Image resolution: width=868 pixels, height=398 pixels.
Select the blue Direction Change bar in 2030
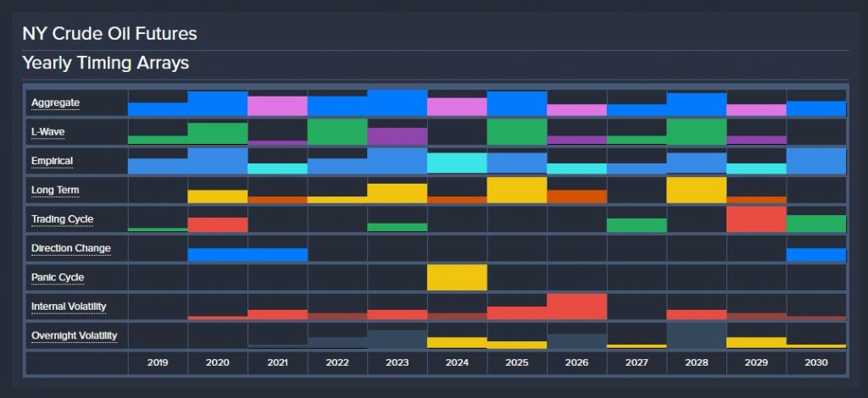816,255
